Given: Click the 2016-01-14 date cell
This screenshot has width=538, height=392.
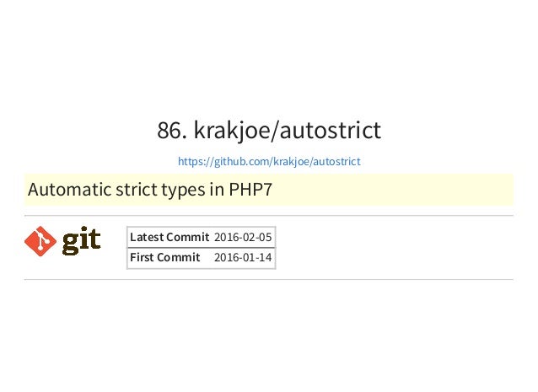Looking at the screenshot, I should [x=243, y=257].
